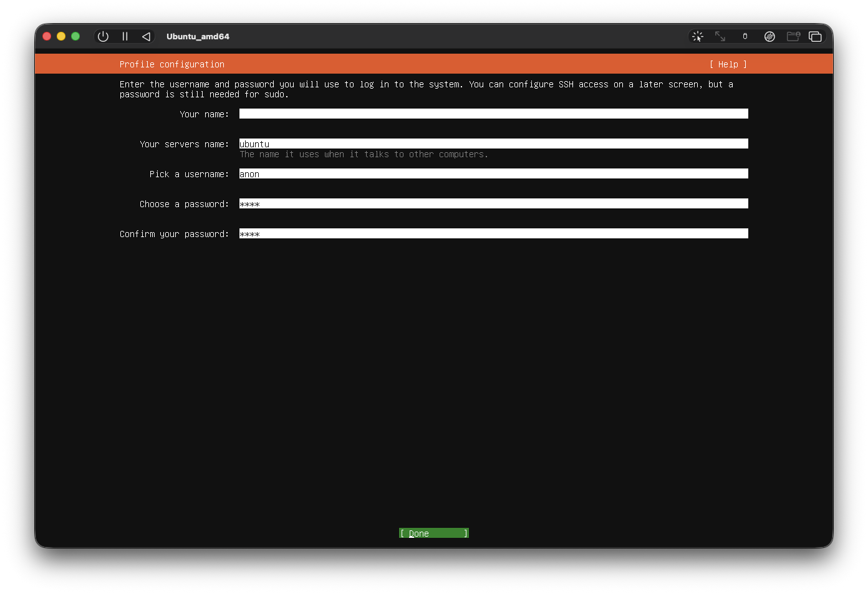Open the shared folder icon
Screen dimensions: 868x594
tap(793, 36)
